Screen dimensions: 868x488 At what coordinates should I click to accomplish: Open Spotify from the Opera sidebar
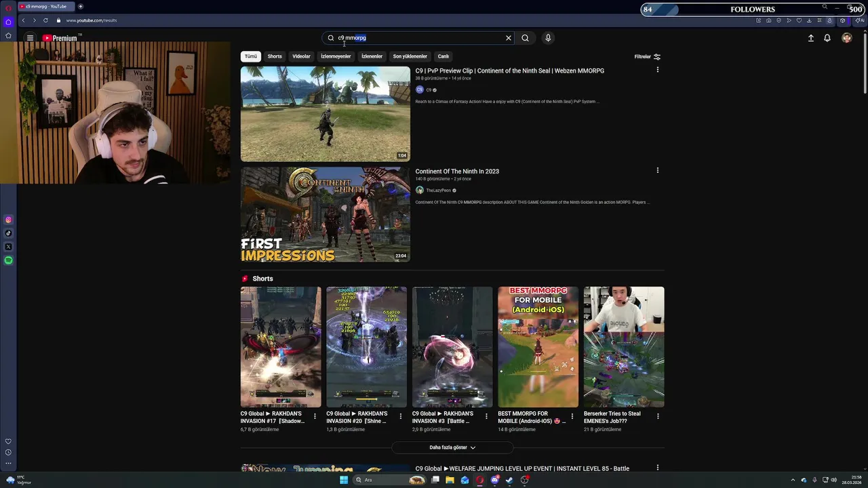(x=8, y=260)
